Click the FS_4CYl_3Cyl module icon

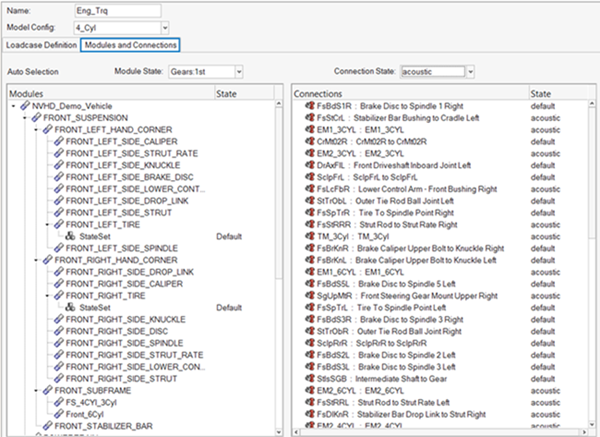point(58,401)
